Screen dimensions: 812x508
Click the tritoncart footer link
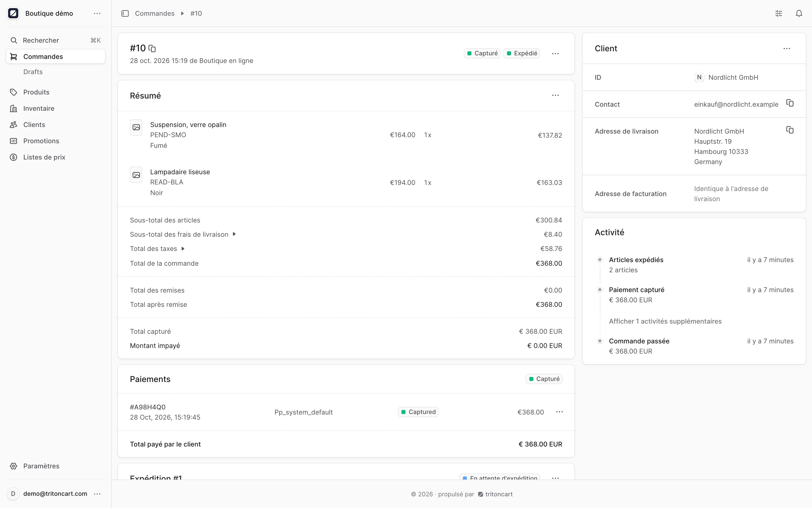click(x=495, y=494)
